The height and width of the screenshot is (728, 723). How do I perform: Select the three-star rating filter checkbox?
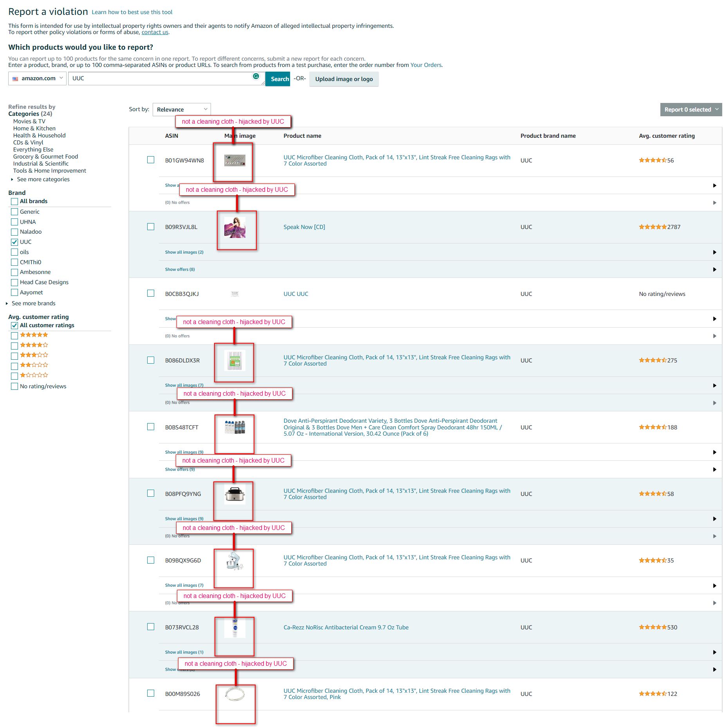(14, 356)
